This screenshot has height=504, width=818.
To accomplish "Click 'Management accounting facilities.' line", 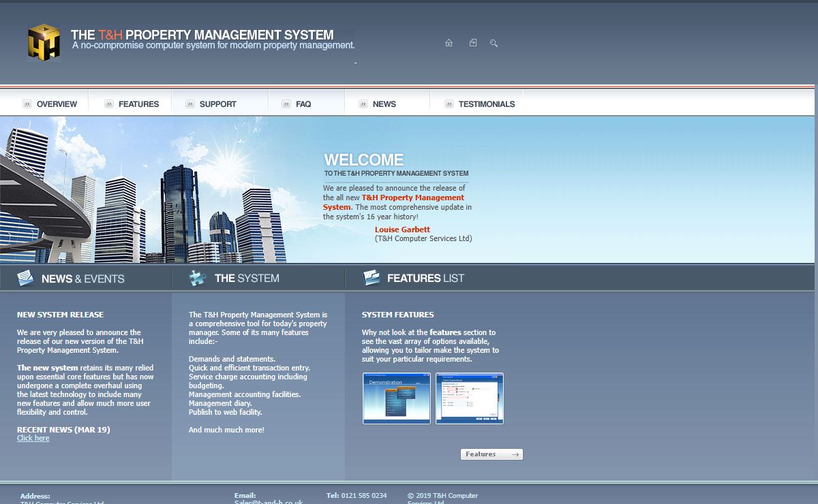I will click(245, 394).
